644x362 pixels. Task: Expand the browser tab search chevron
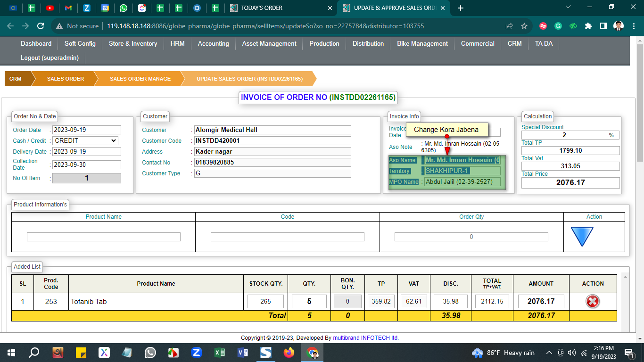(x=568, y=7)
